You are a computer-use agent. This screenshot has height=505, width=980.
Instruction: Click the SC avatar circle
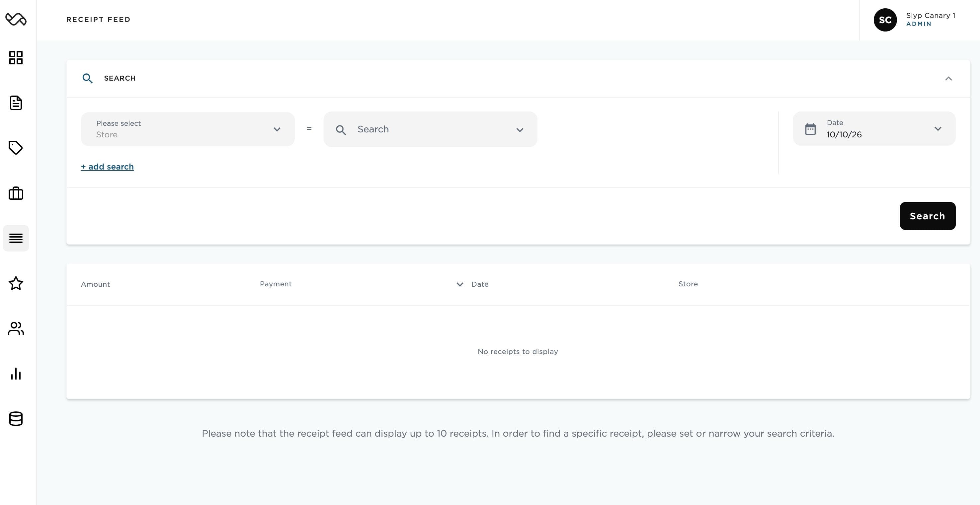coord(885,20)
